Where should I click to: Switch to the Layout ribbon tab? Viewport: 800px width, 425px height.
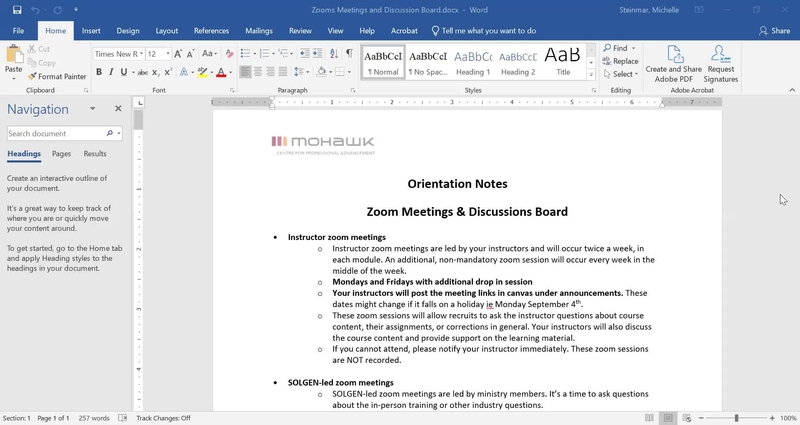(166, 31)
